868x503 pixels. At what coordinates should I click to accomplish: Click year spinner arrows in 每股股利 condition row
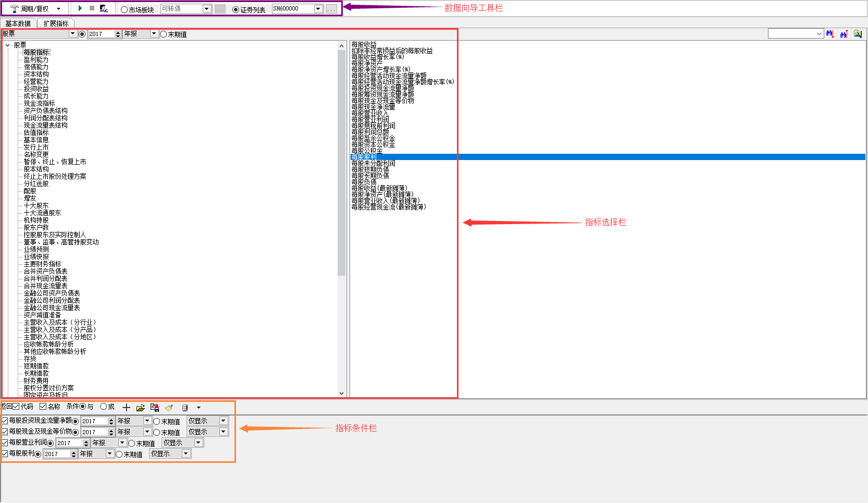point(73,454)
